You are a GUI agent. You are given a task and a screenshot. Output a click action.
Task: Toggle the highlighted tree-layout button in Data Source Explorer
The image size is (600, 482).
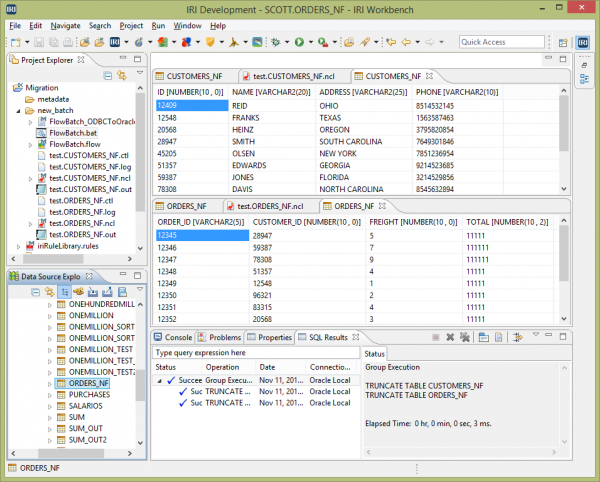(x=64, y=292)
